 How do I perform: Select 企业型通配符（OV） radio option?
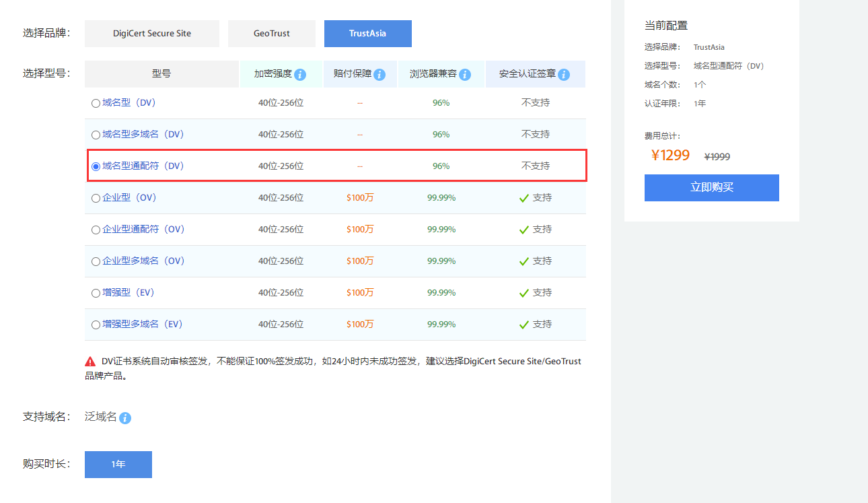(96, 230)
